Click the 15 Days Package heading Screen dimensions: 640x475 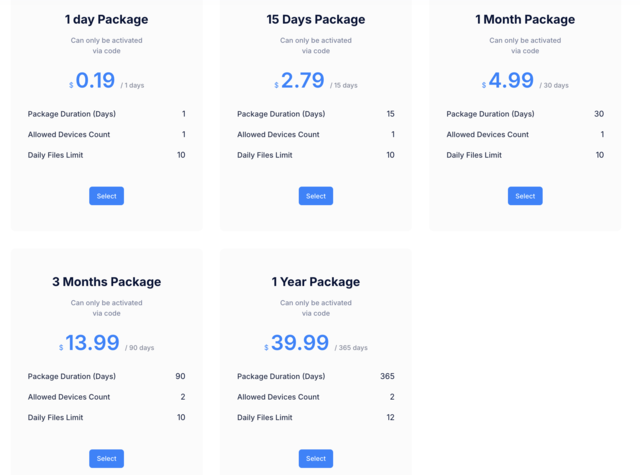316,19
